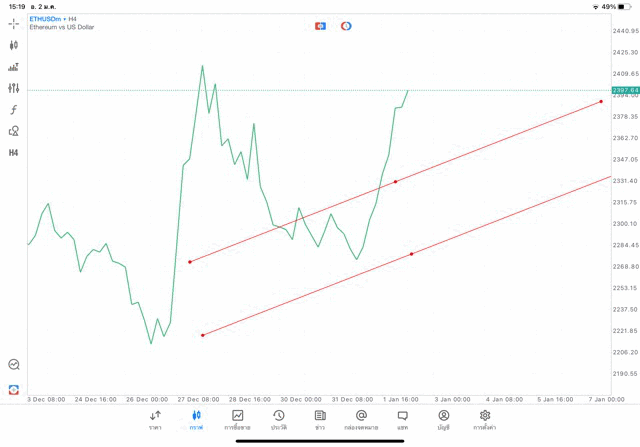
Task: Switch to the ราคา quotes tab
Action: click(155, 419)
